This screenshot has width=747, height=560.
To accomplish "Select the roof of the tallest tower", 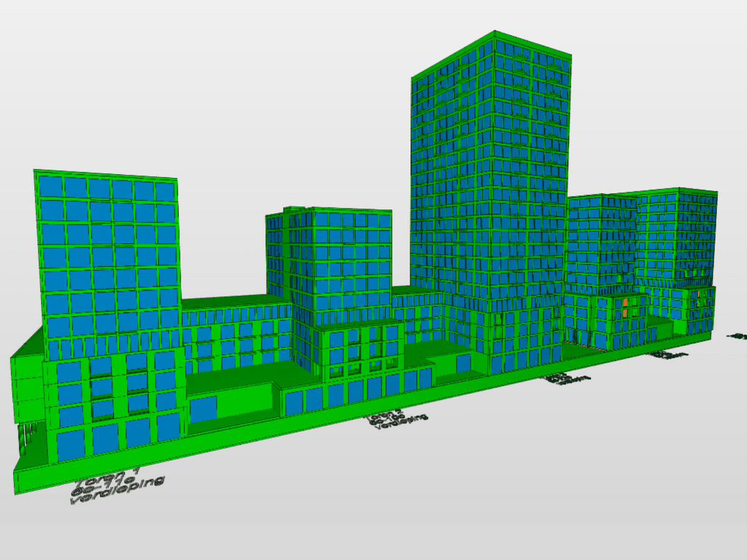I will 492,42.
